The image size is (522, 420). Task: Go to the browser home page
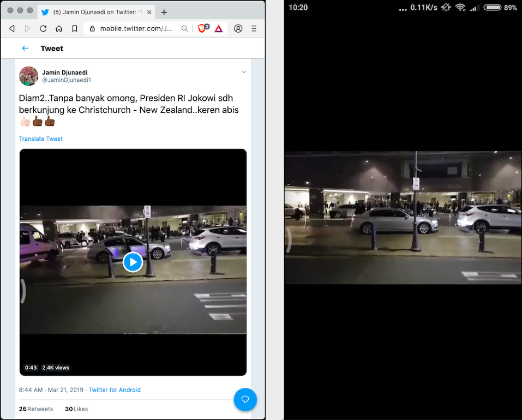tap(59, 28)
